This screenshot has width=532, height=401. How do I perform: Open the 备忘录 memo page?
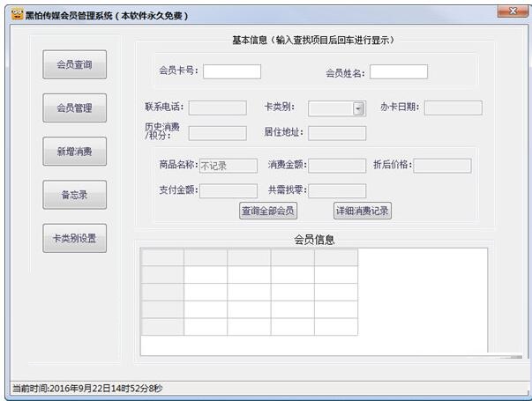click(x=75, y=195)
